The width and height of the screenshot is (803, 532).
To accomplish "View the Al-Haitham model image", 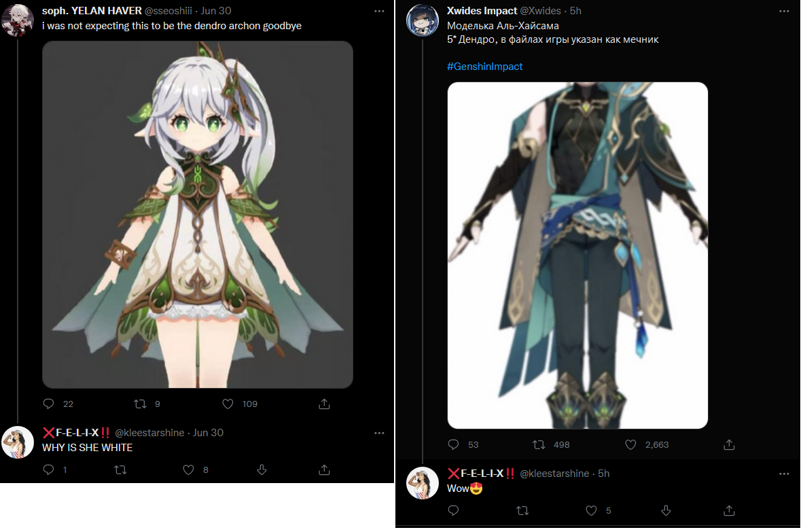I will [x=577, y=255].
